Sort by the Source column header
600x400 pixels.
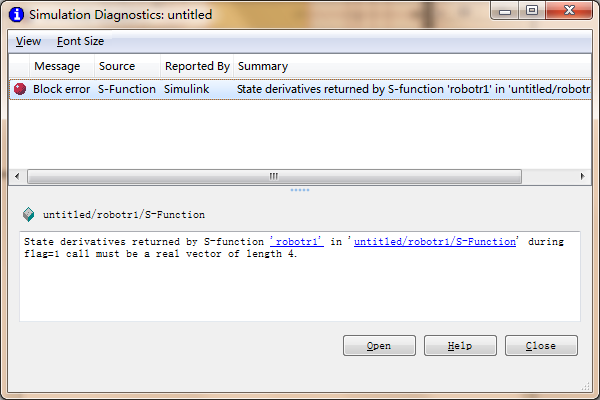(117, 66)
